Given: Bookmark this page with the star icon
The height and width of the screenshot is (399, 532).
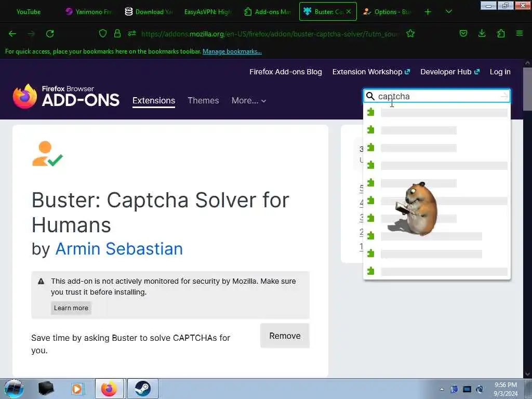Looking at the screenshot, I should tap(410, 33).
